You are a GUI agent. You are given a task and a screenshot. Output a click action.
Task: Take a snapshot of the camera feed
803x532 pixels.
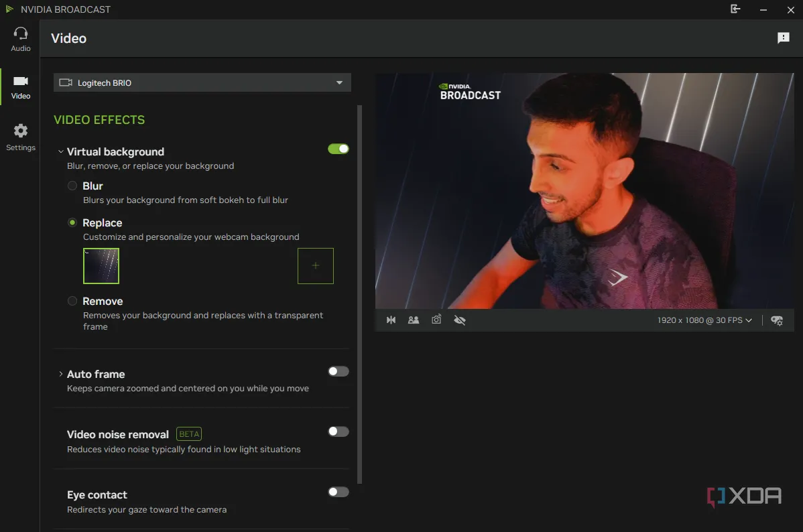(x=436, y=320)
